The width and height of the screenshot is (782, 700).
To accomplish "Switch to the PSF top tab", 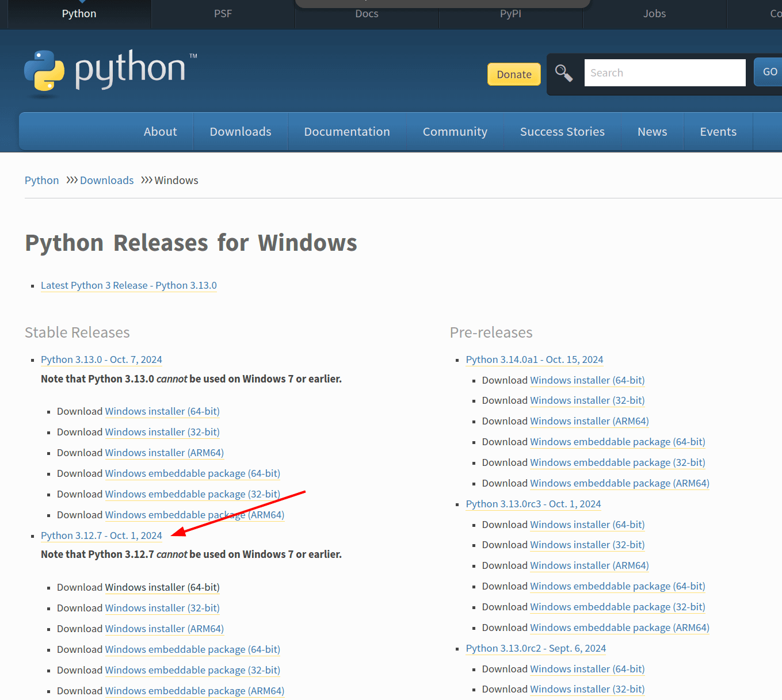I will pos(223,14).
